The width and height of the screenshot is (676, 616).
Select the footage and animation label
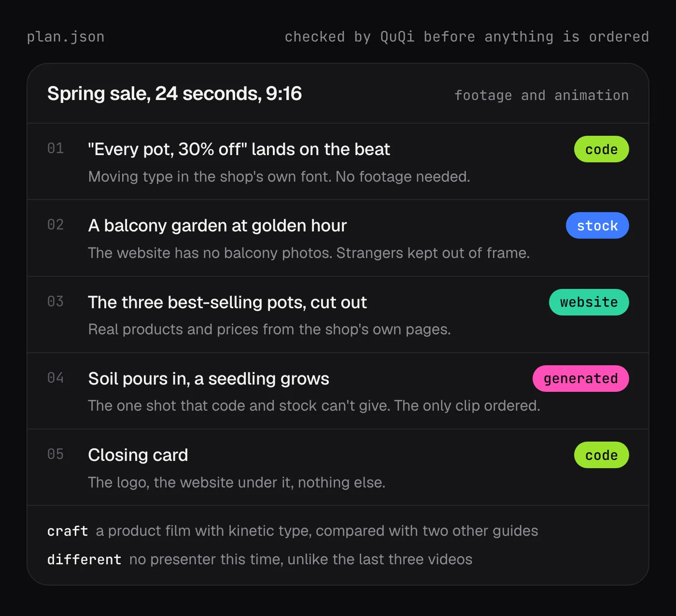coord(541,95)
